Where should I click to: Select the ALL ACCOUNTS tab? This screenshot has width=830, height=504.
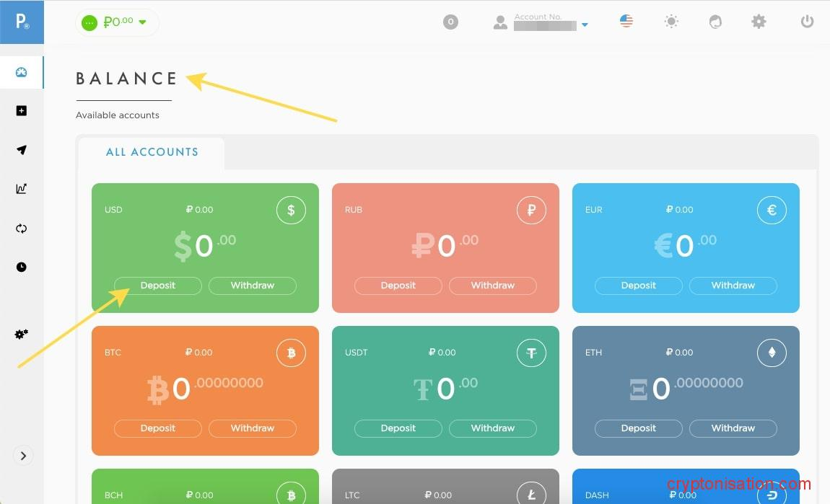pyautogui.click(x=152, y=152)
